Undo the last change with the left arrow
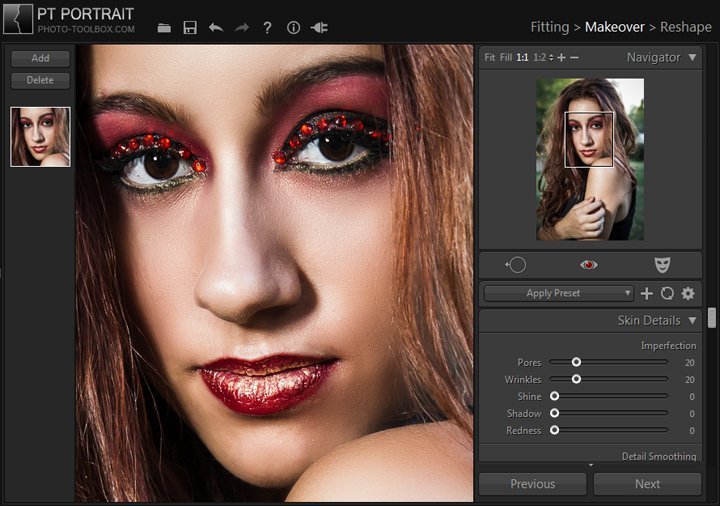This screenshot has width=720, height=506. click(x=216, y=28)
